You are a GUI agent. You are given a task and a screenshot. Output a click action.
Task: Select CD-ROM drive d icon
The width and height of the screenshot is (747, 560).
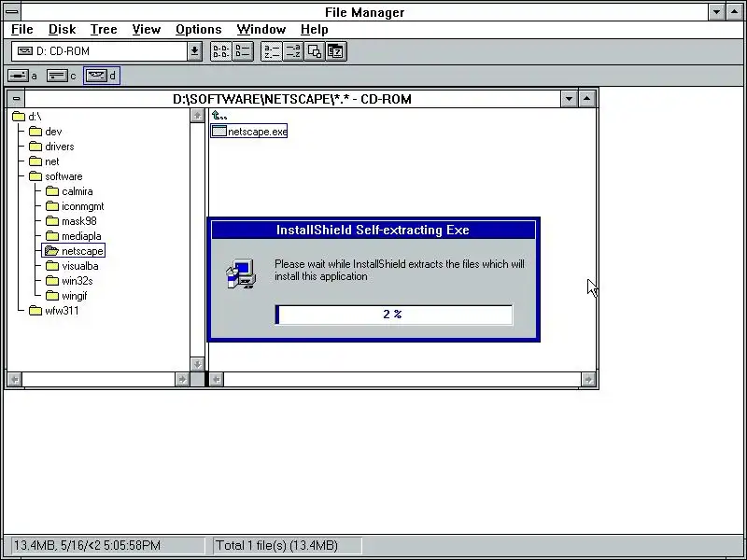tap(102, 76)
